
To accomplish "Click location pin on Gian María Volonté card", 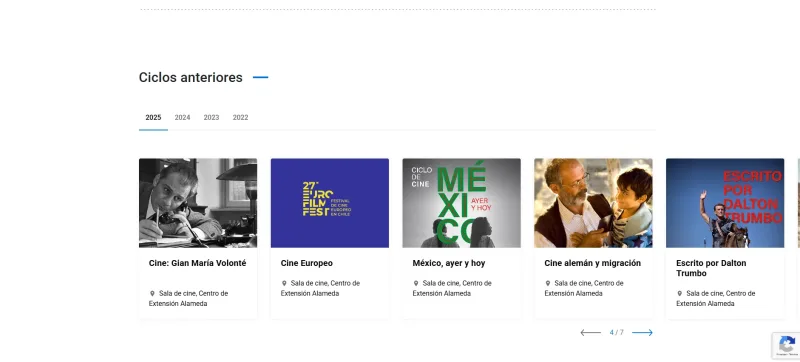I will pos(152,293).
